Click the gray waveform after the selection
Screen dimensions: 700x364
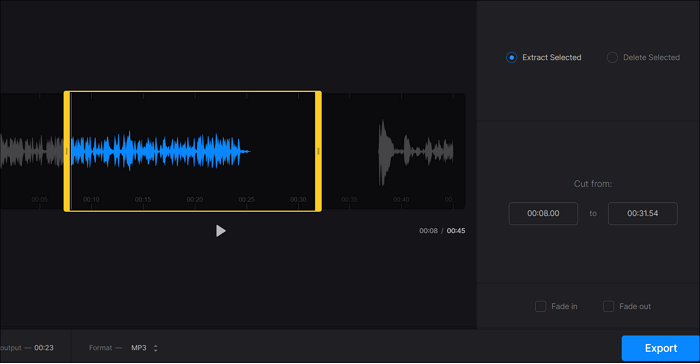coord(415,152)
